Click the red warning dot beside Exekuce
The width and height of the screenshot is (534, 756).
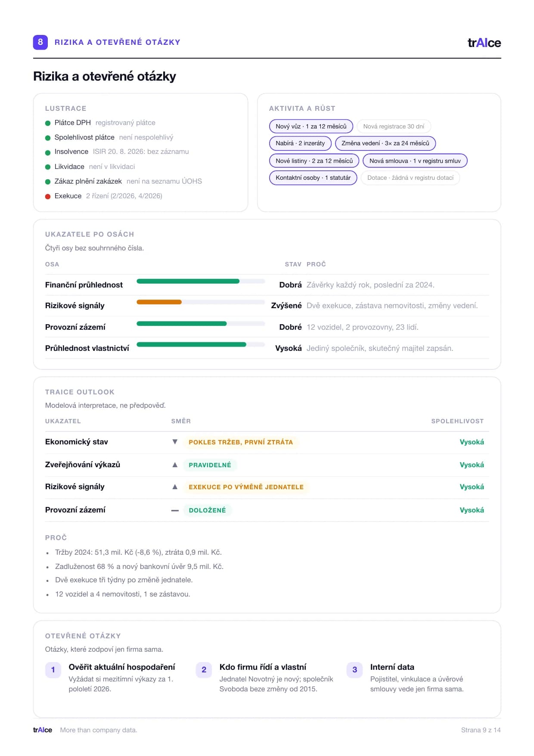[x=48, y=196]
